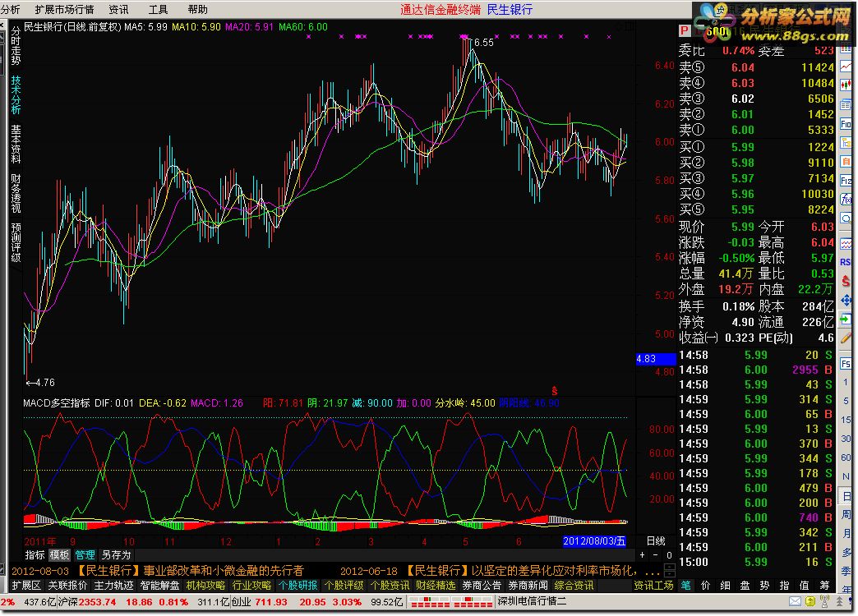Select 1-minute period button
The width and height of the screenshot is (858, 616).
pos(846,383)
